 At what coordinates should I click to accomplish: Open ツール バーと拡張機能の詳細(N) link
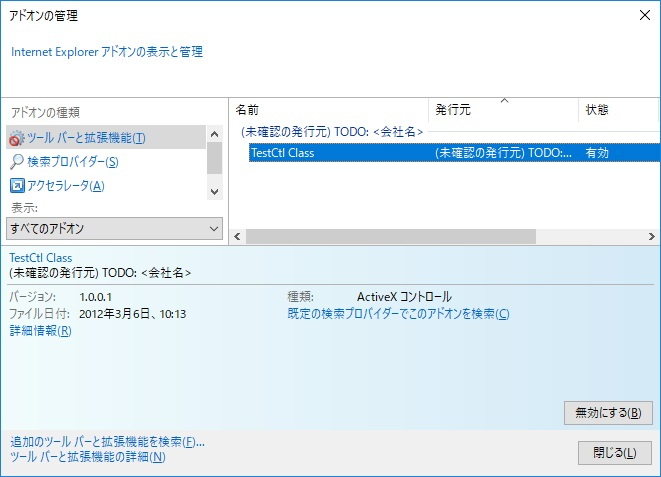(x=88, y=457)
